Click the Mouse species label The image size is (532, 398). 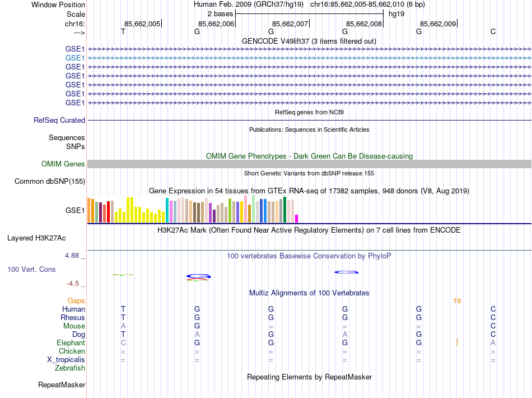[x=74, y=326]
